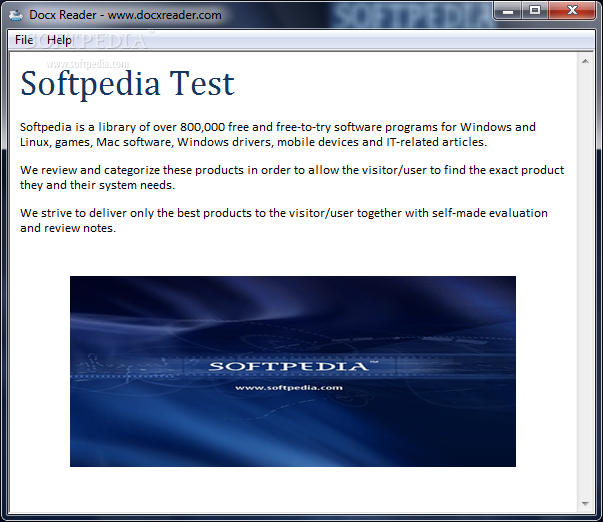
Task: Click the window title 'Docx Reader - www.docxreader.com'
Action: (x=125, y=15)
